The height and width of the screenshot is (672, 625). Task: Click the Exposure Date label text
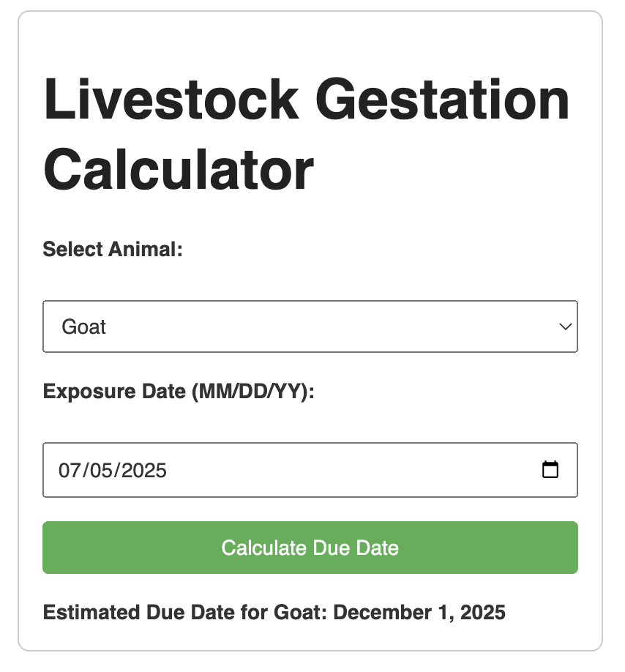coord(179,392)
